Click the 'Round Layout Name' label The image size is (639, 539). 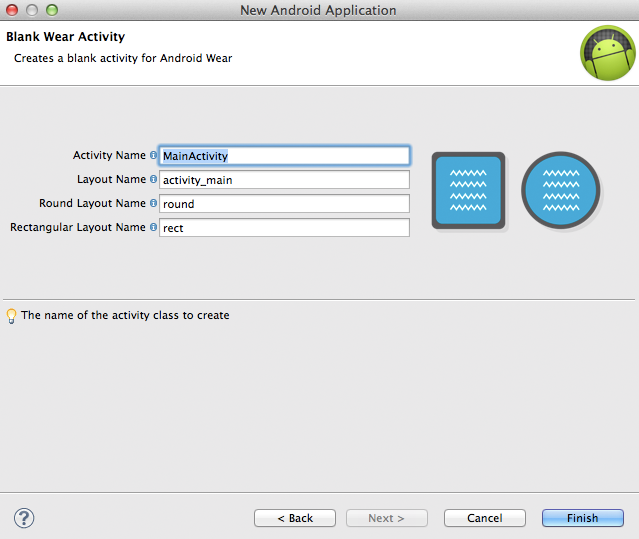[92, 203]
